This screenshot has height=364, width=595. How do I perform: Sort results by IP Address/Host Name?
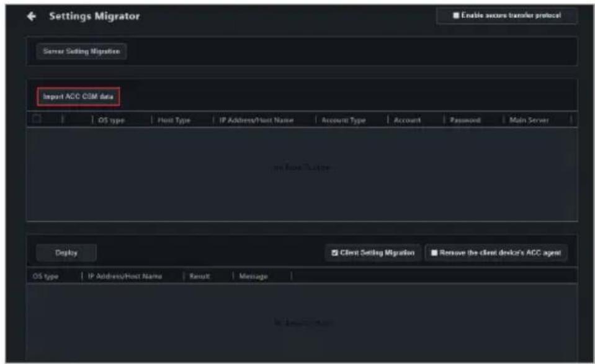click(125, 277)
